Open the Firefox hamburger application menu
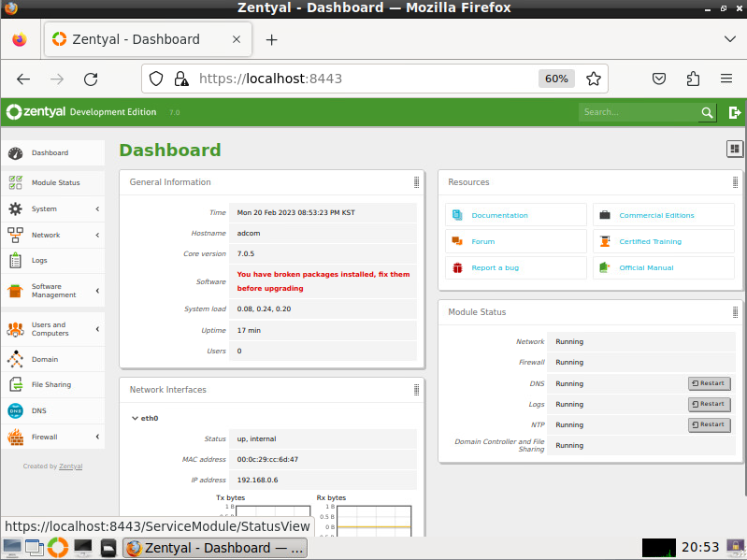The height and width of the screenshot is (560, 747). click(x=726, y=79)
